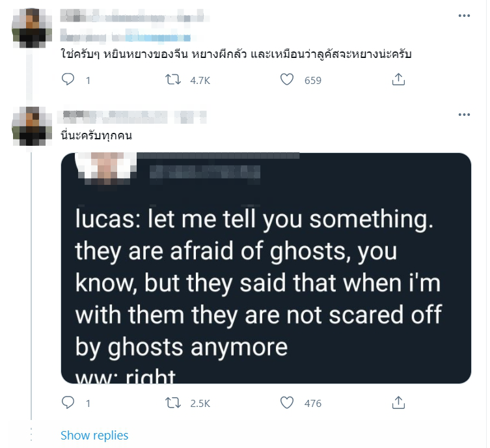Viewport: 490px width, 448px height.
Task: Share the second tweet
Action: pyautogui.click(x=398, y=402)
